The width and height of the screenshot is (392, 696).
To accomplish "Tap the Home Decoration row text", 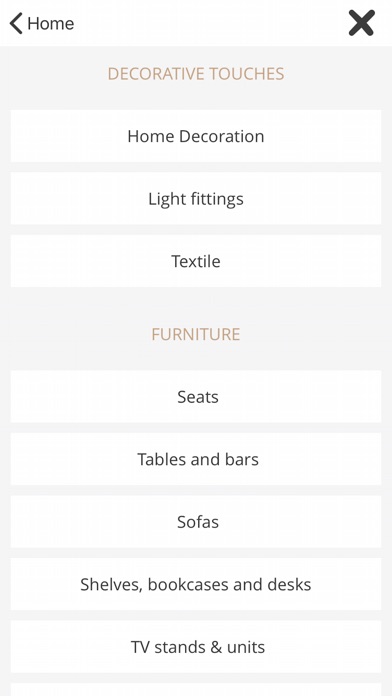I will pos(196,136).
